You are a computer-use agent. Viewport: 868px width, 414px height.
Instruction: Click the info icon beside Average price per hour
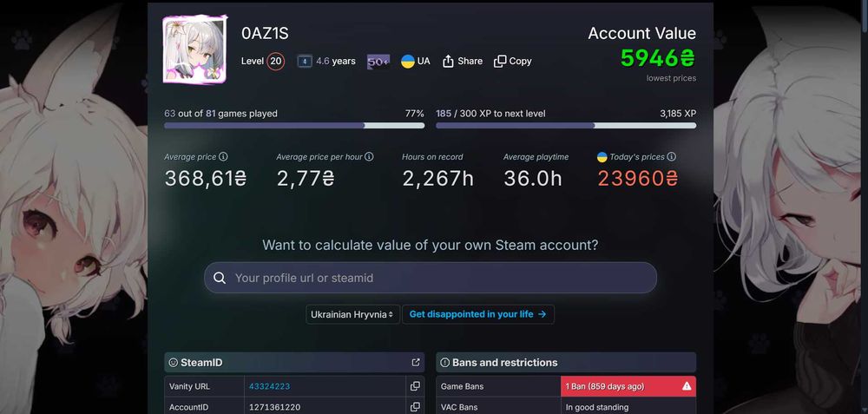369,157
